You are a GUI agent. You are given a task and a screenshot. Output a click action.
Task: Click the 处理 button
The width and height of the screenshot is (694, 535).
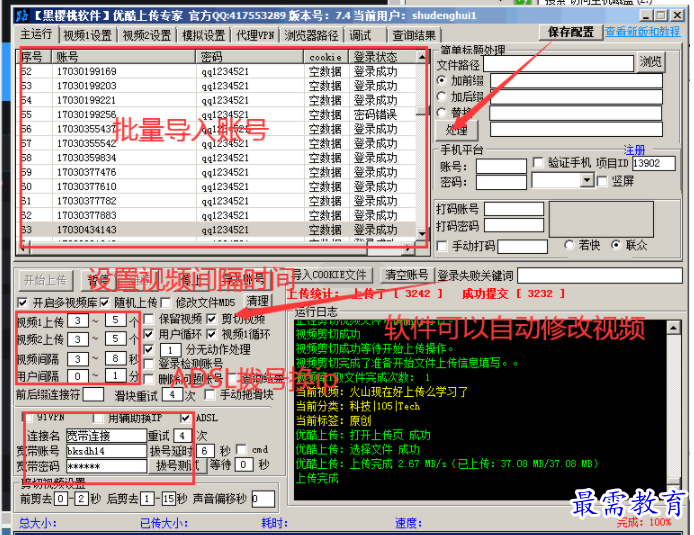(x=456, y=130)
